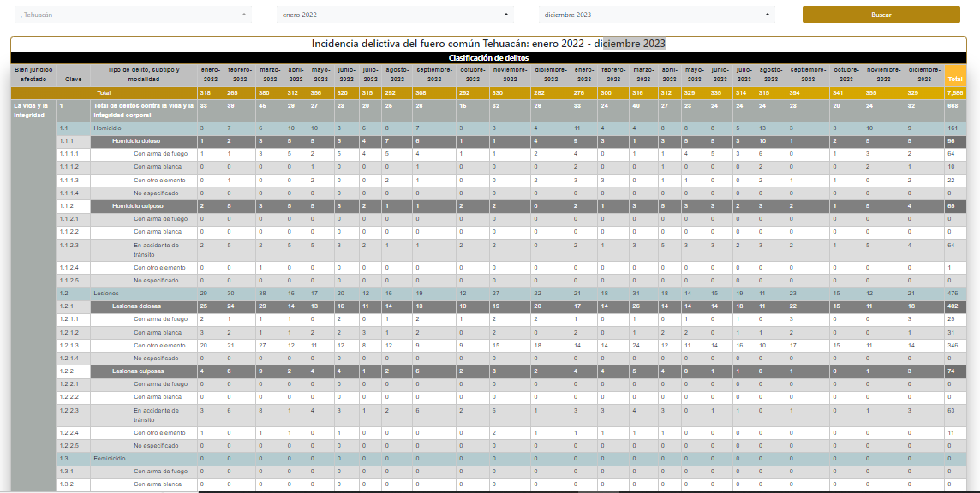Viewport: 980px width, 493px height.
Task: Select the Feminicidio row label
Action: coord(109,459)
